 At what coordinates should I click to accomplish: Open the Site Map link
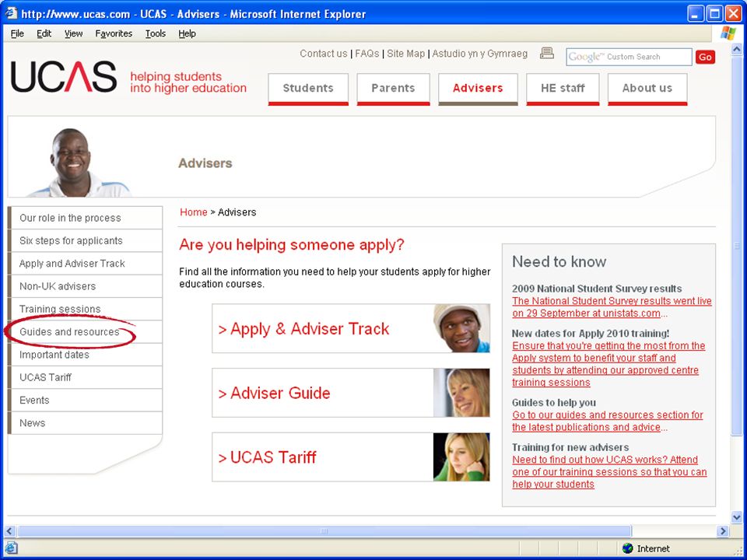coord(405,54)
